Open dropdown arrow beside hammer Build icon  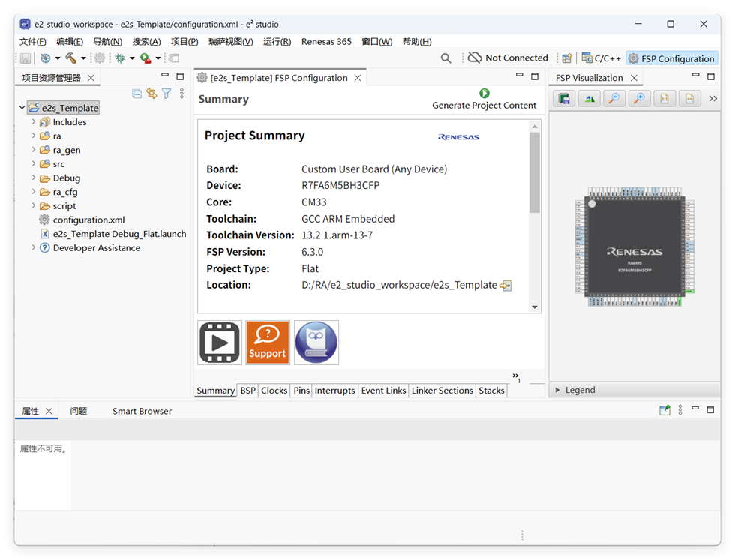click(83, 58)
